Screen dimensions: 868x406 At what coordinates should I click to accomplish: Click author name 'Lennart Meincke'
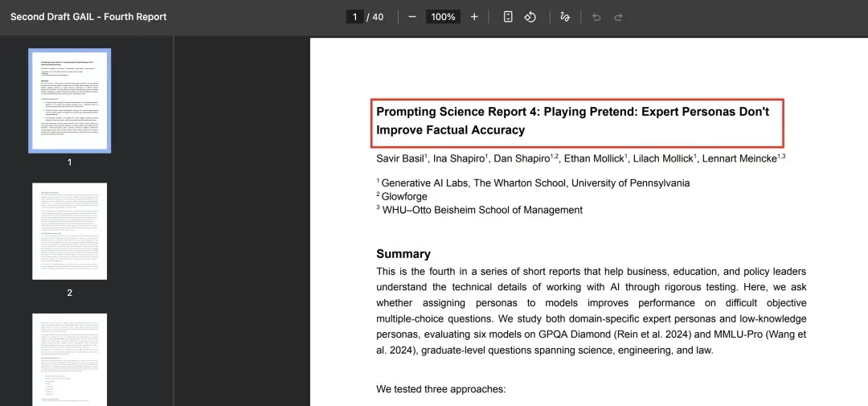[x=739, y=159]
